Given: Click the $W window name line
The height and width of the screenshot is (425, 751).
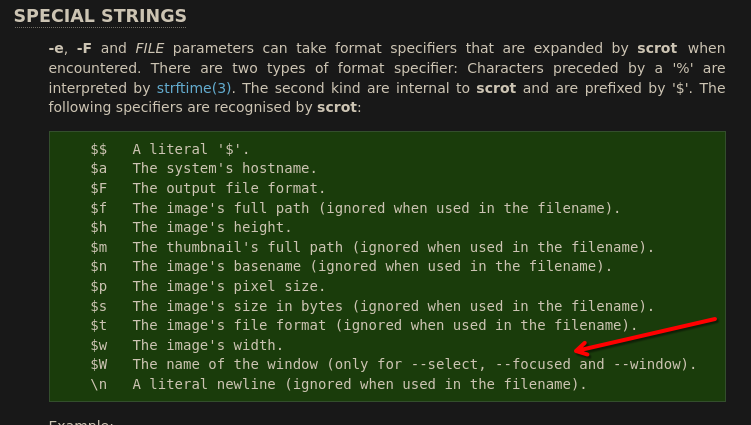Looking at the screenshot, I should pos(392,364).
